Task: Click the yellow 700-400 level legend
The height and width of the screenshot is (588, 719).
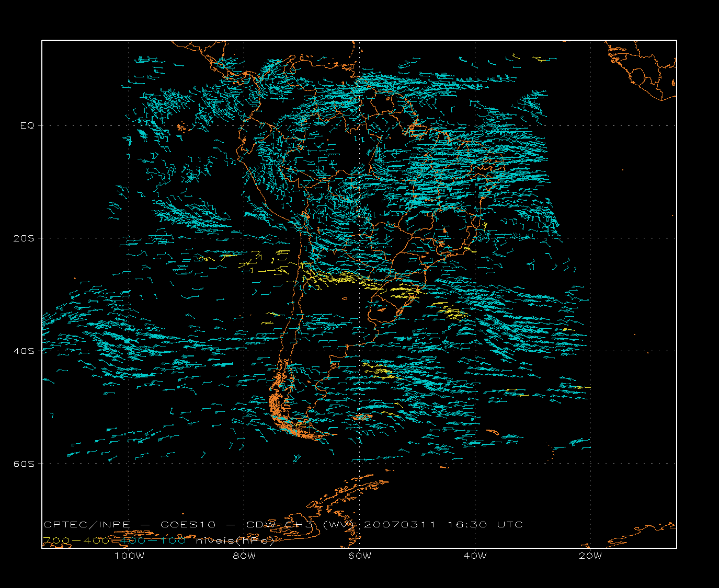Action: [76, 541]
